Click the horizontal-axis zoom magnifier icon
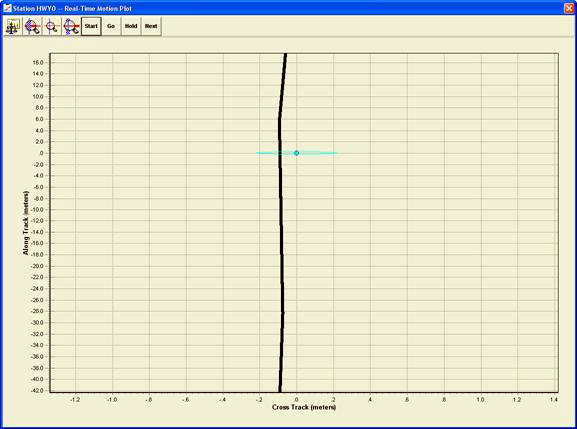This screenshot has width=577, height=429. pyautogui.click(x=32, y=26)
